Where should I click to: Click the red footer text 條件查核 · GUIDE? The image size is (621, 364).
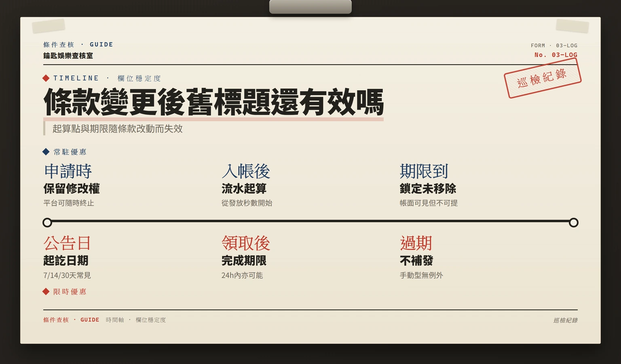click(71, 320)
